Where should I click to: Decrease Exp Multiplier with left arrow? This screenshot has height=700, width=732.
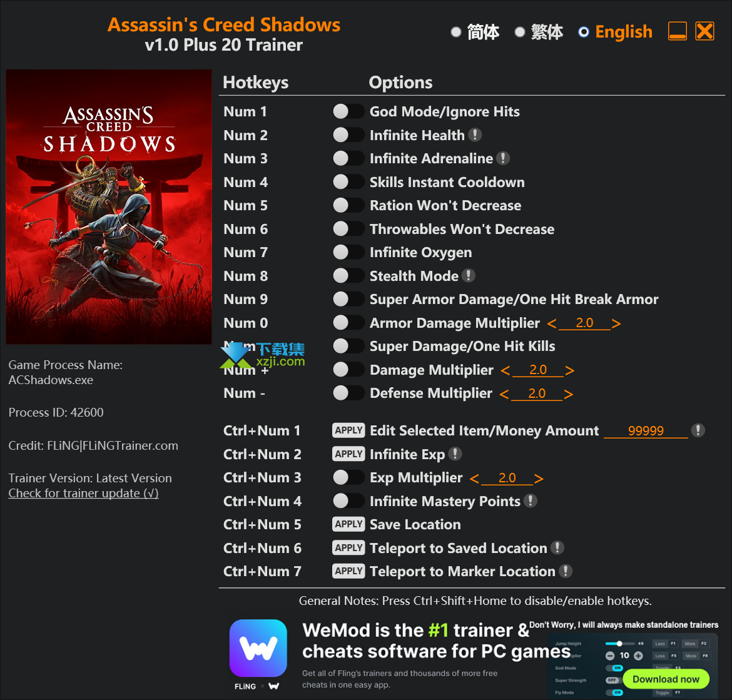tap(474, 479)
